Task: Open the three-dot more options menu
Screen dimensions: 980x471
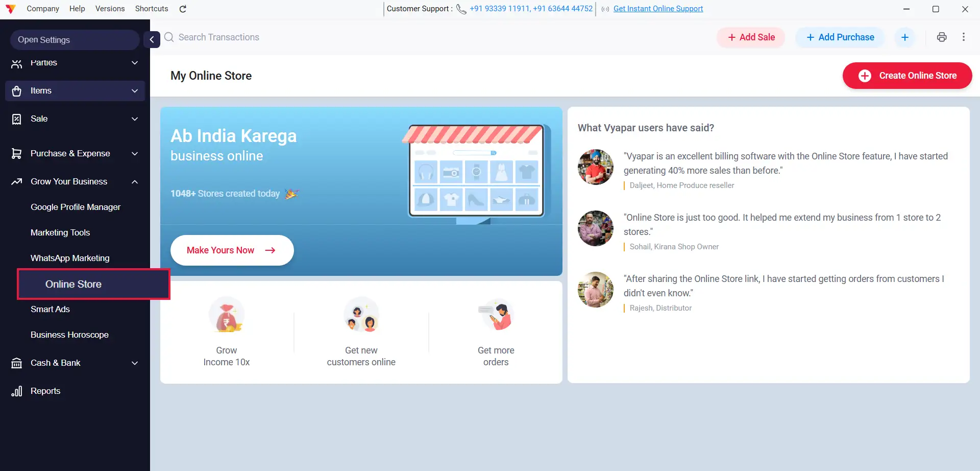Action: tap(964, 37)
